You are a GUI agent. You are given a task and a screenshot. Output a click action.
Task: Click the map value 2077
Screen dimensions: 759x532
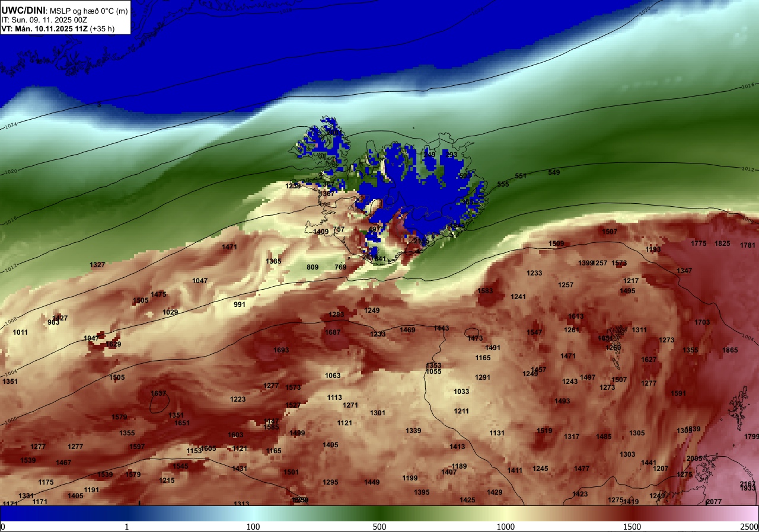(x=714, y=502)
